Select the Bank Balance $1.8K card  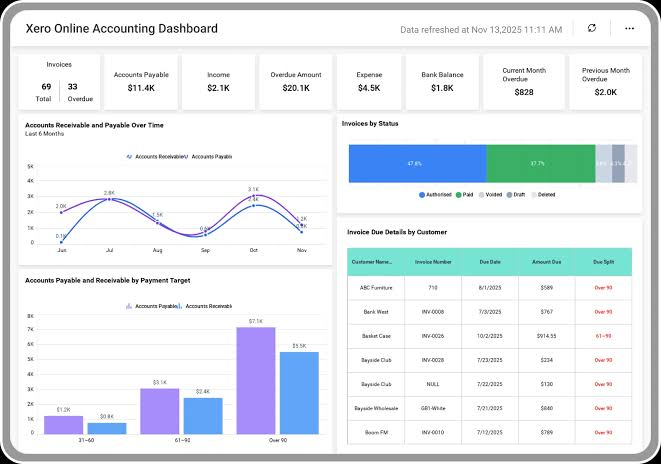click(442, 82)
